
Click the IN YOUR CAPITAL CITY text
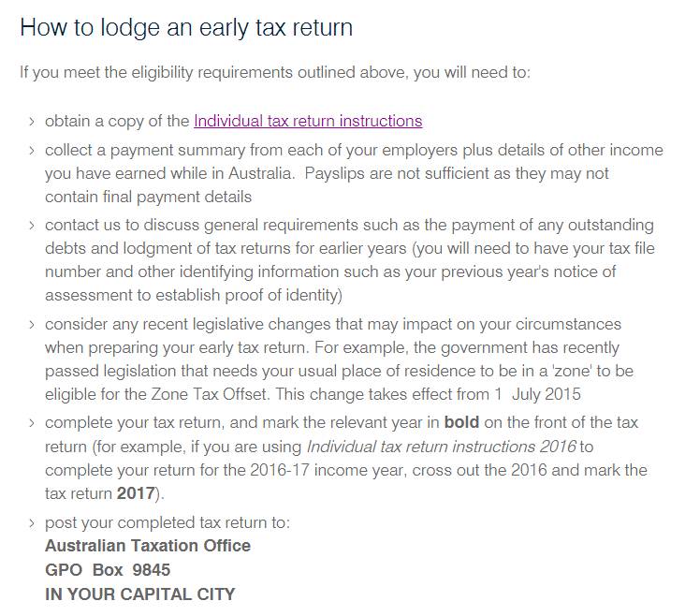click(x=139, y=594)
